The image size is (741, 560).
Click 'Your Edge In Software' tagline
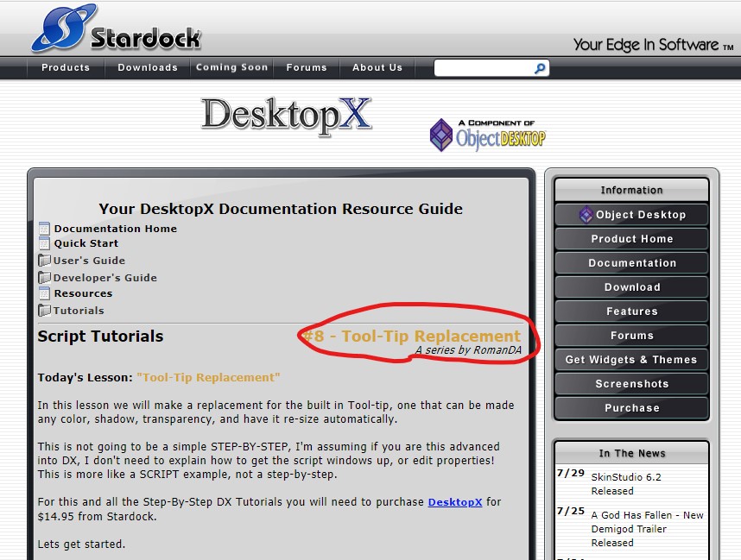tap(653, 45)
